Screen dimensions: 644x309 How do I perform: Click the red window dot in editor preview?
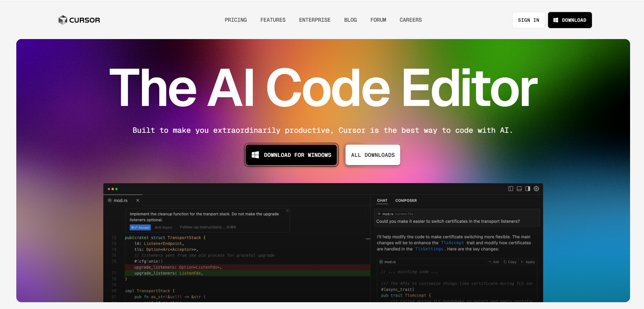109,189
